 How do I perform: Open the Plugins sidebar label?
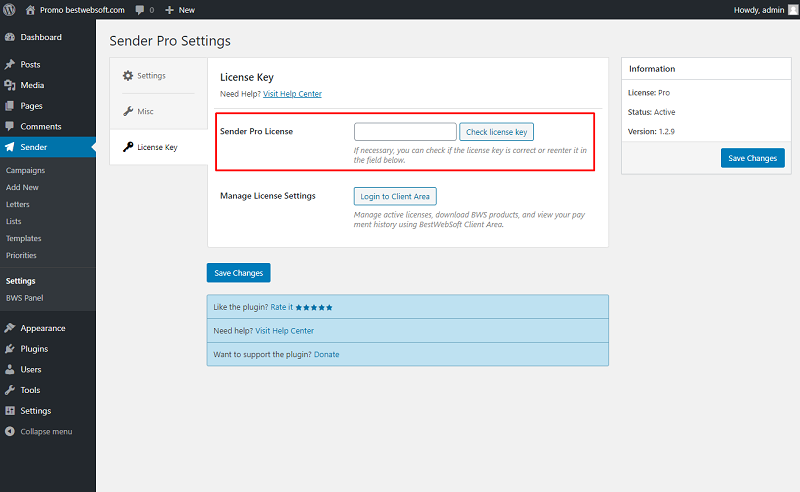(34, 349)
